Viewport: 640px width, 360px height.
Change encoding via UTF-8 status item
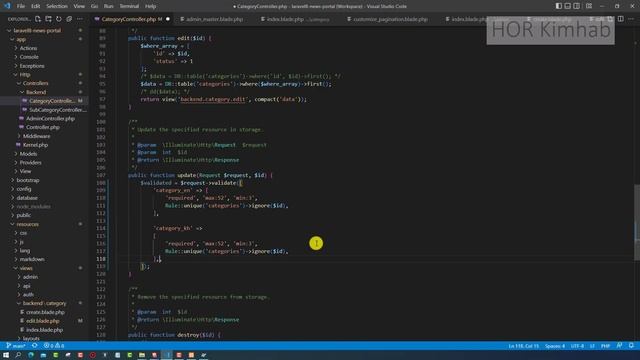click(577, 346)
